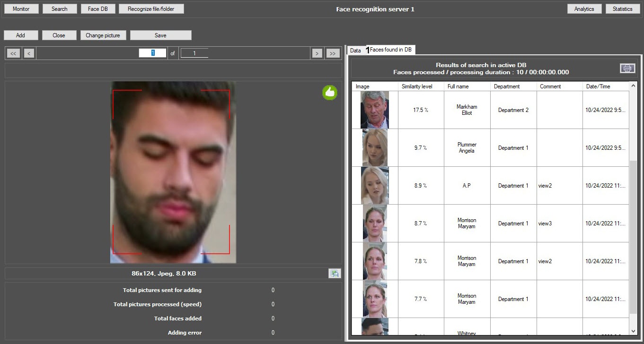Select the 17.5 % similarity result thumbnail
The width and height of the screenshot is (644, 344).
(374, 110)
